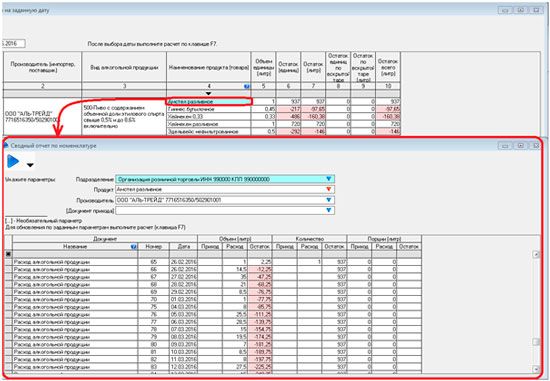Click the Остаток header under Порции (литр)
This screenshot has height=381, width=550.
409,247
